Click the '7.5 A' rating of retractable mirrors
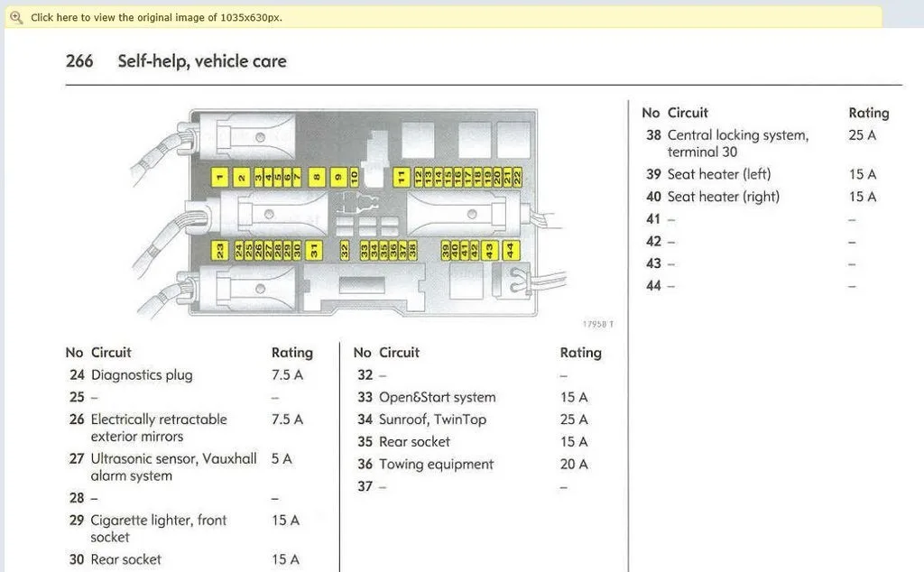 pos(287,420)
